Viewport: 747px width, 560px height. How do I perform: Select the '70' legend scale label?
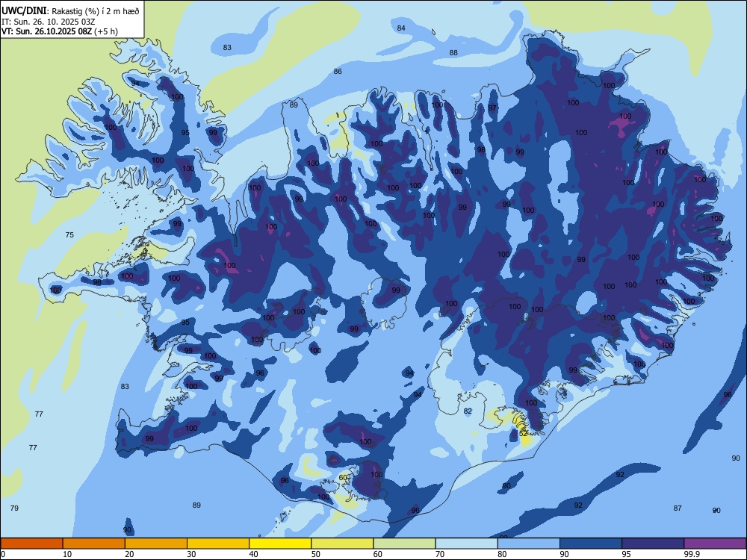(x=440, y=554)
